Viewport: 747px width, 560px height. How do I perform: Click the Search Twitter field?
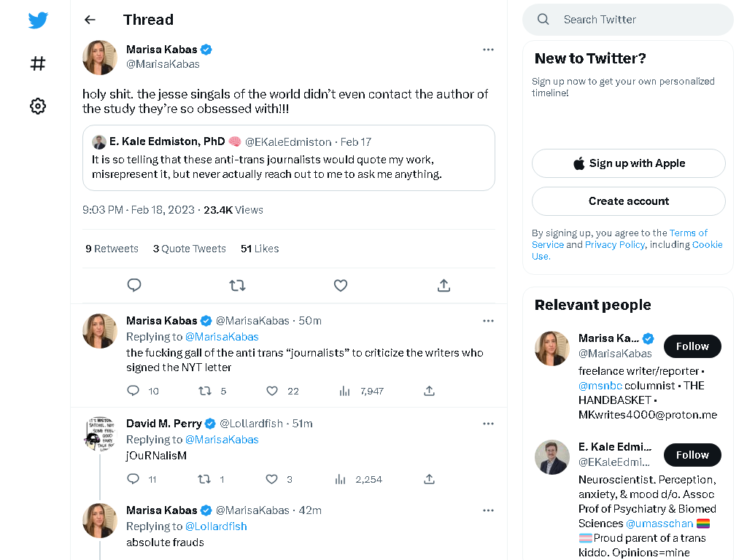628,20
